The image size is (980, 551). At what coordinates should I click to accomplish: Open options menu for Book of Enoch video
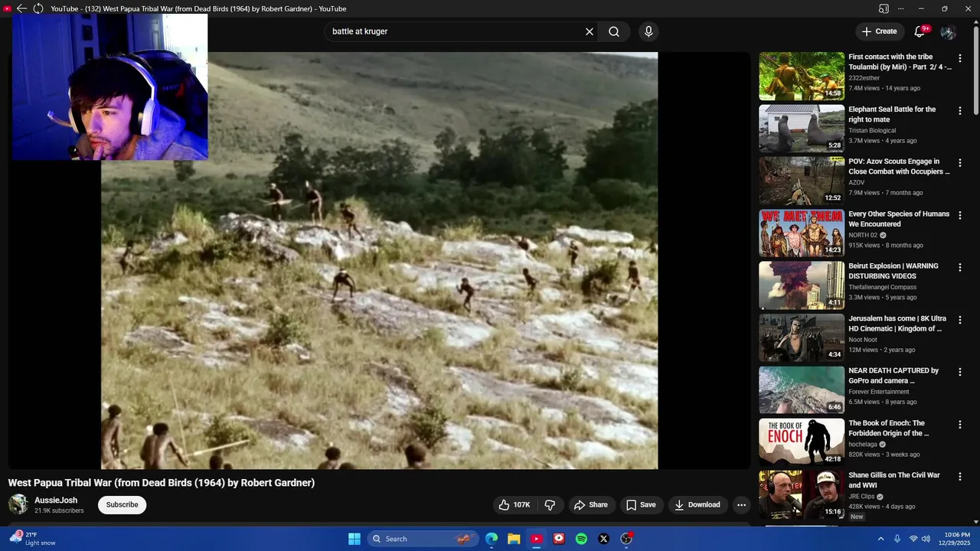click(960, 425)
